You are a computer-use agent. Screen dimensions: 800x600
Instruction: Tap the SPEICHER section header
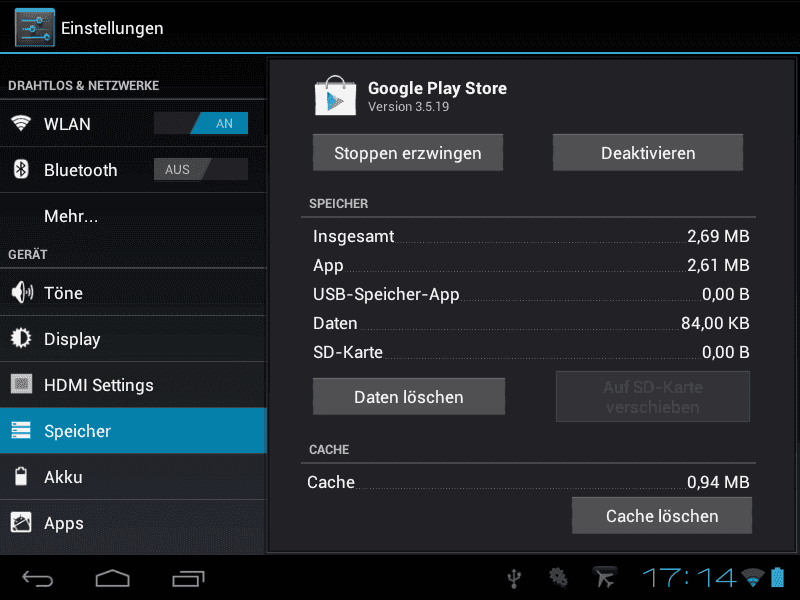coord(338,204)
